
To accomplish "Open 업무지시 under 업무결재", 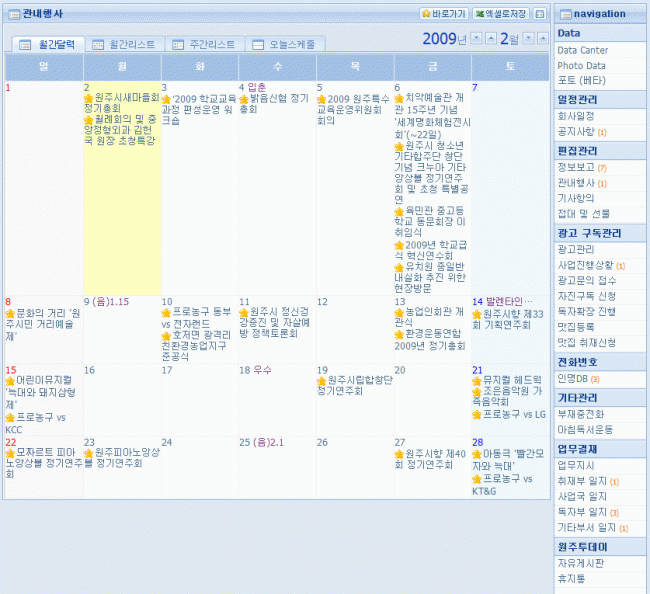I will click(575, 466).
